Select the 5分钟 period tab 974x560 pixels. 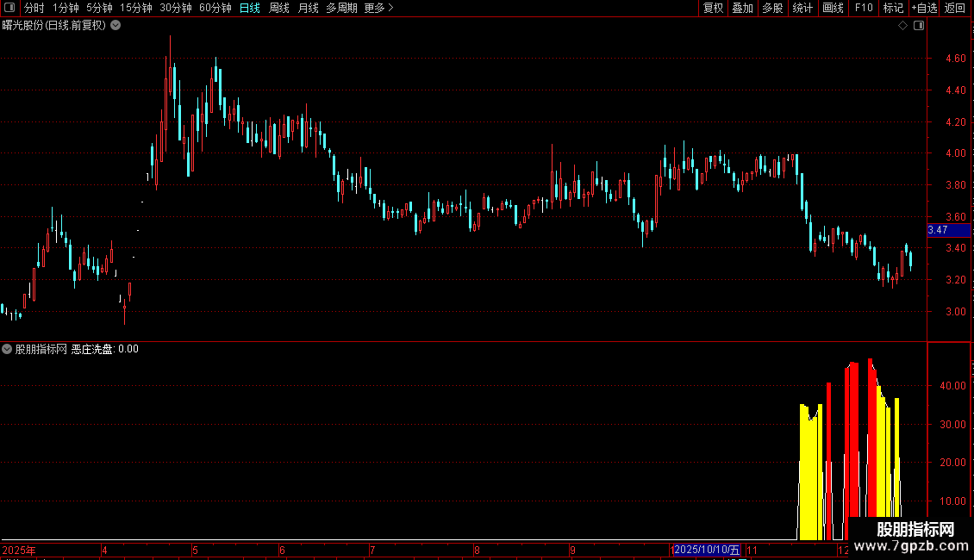99,8
